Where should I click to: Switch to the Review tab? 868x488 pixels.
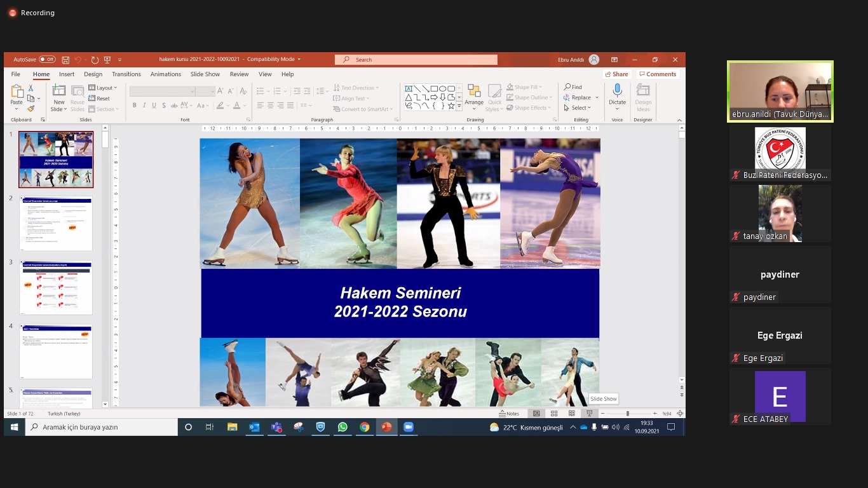point(239,74)
